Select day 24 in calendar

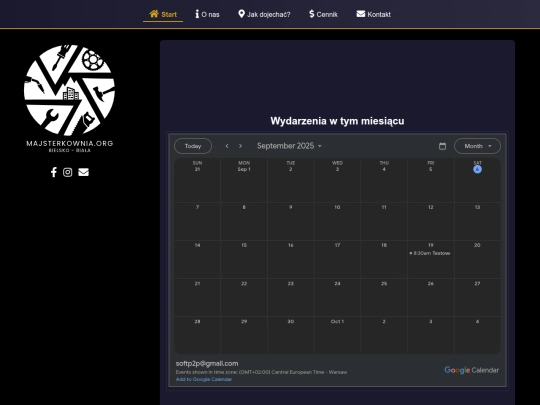[x=337, y=283]
